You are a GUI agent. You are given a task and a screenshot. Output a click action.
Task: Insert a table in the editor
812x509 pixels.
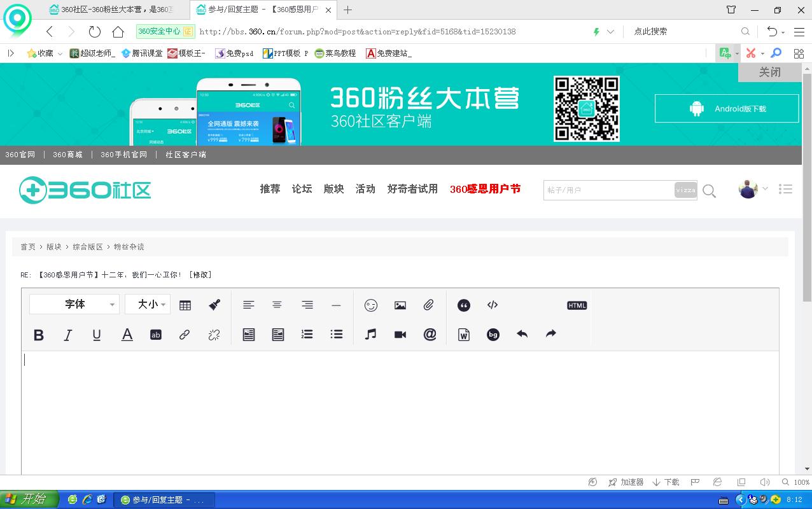(x=185, y=305)
